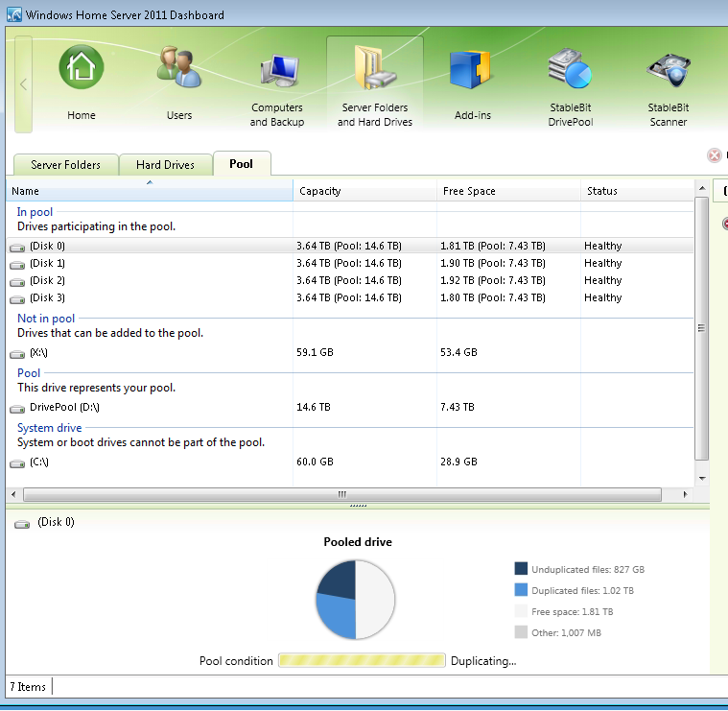Click the Unduplicated files color swatch
This screenshot has height=711, width=728.
coord(521,568)
